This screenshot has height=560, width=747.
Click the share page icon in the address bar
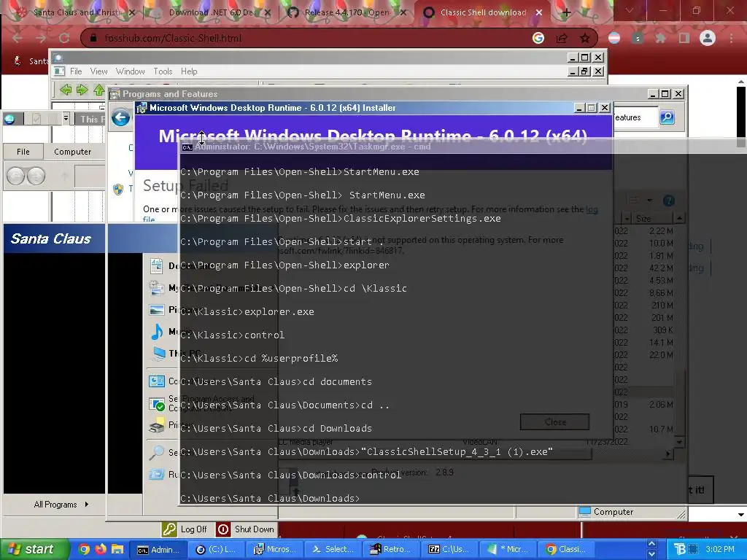[x=562, y=38]
